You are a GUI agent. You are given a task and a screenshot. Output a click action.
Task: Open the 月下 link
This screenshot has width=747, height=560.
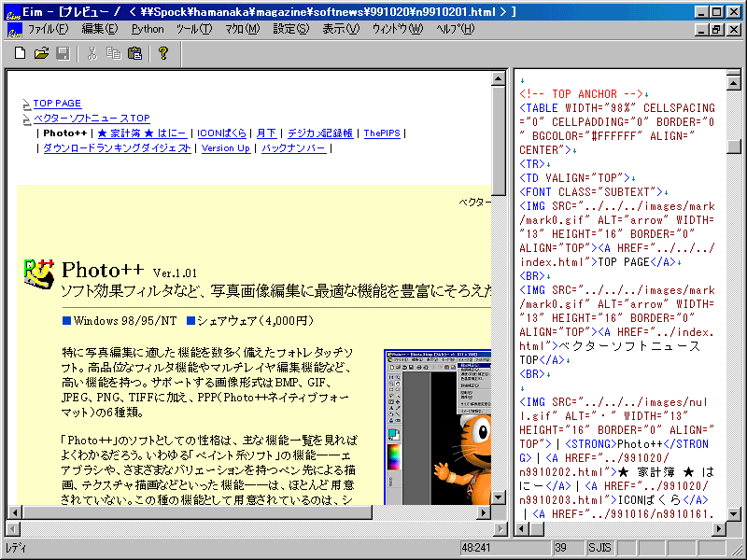click(x=266, y=133)
